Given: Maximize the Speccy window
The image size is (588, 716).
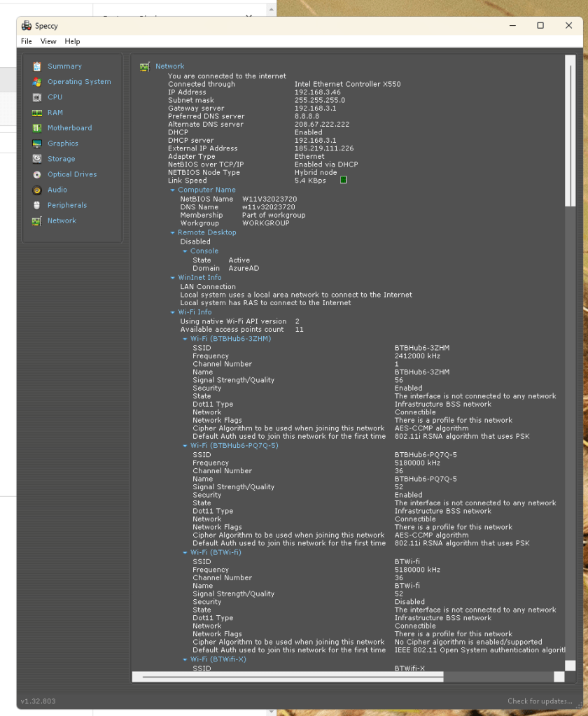Looking at the screenshot, I should 540,26.
